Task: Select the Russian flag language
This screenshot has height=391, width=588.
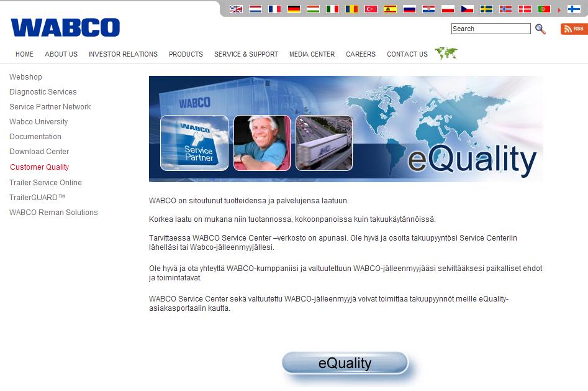Action: [x=409, y=9]
